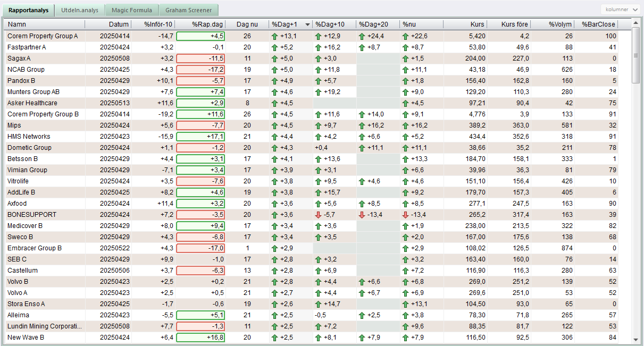Click the green arrow in Mips's %Dag+20 cell
The height and width of the screenshot is (346, 644).
(362, 125)
